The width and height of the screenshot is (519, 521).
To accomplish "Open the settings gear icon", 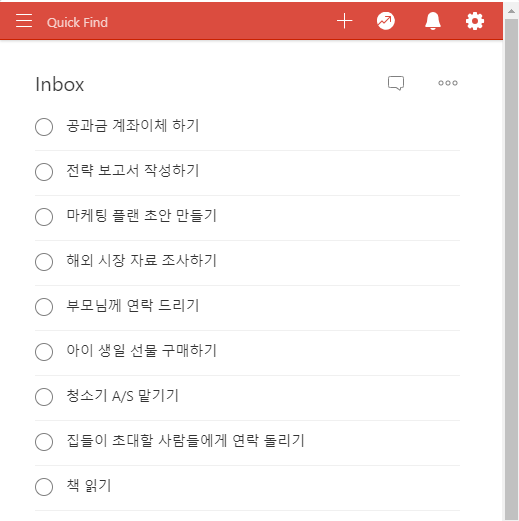I will coord(475,21).
